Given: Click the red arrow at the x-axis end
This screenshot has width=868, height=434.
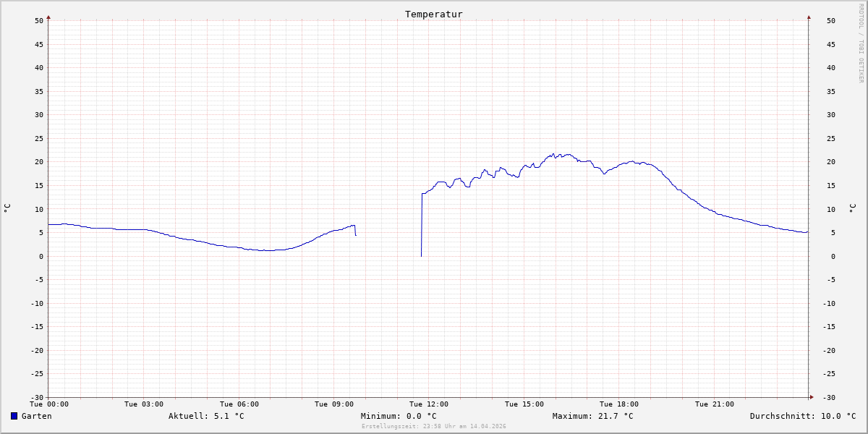Looking at the screenshot, I should click(812, 396).
